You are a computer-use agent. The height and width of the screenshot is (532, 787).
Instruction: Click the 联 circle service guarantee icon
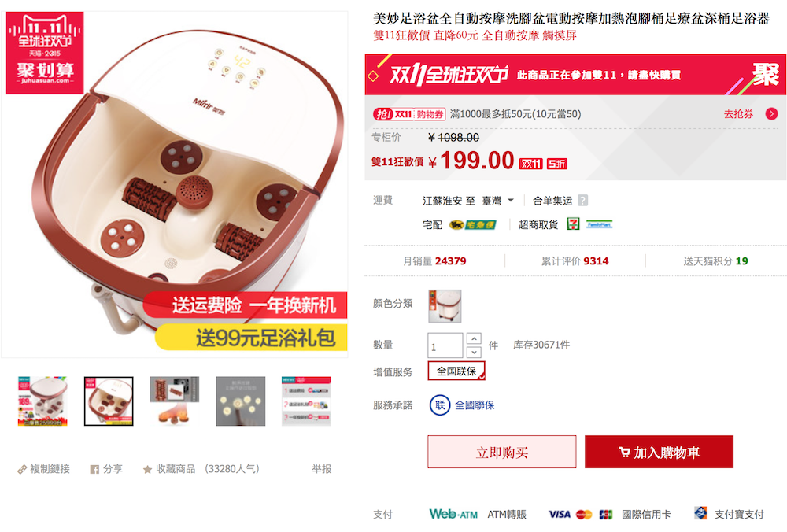click(440, 405)
